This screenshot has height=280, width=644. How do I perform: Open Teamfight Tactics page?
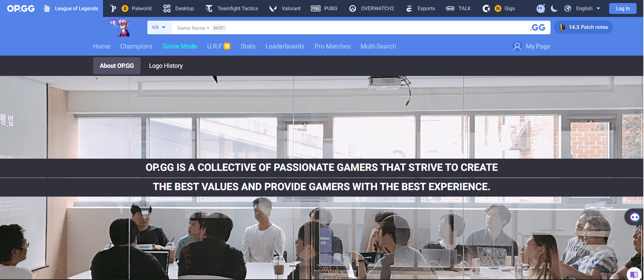click(237, 8)
